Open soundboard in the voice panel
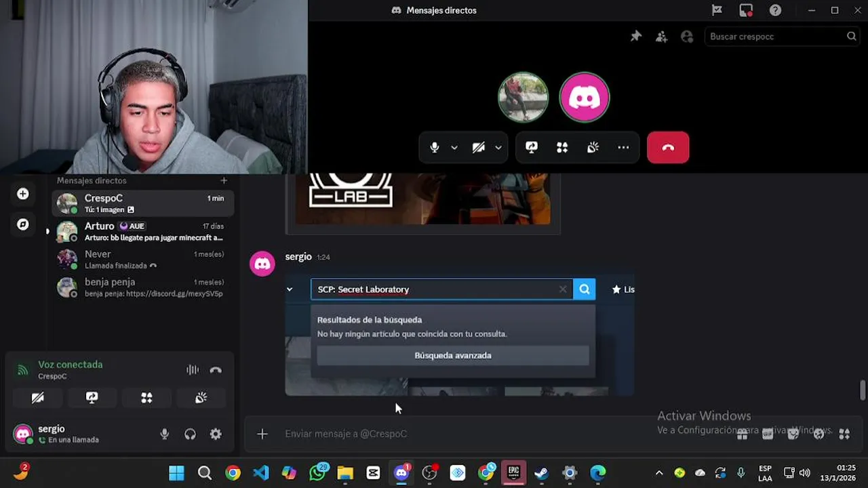Viewport: 868px width, 488px height. click(x=201, y=398)
